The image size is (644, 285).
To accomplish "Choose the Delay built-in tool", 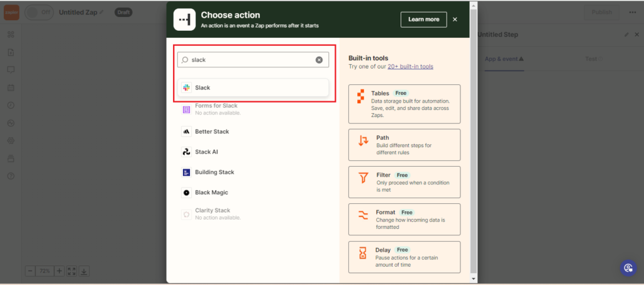I will [404, 257].
